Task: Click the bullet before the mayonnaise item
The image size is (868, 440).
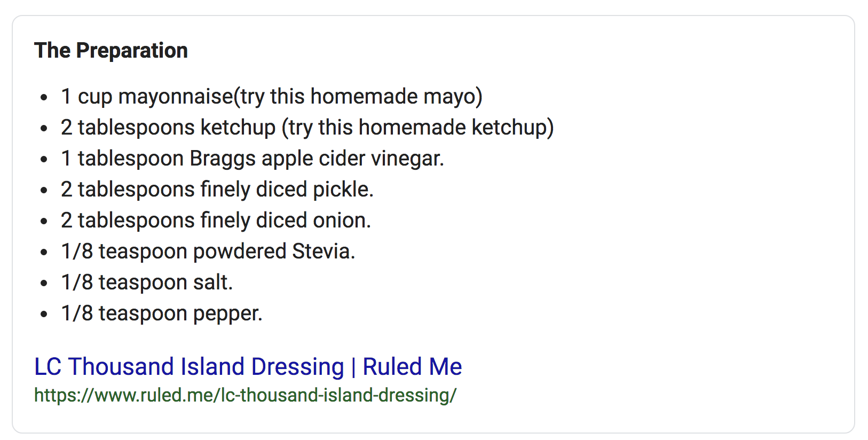Action: click(44, 97)
